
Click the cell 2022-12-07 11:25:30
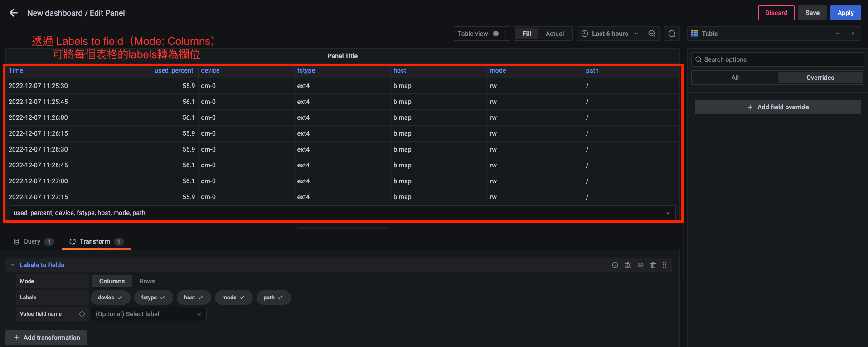[53, 86]
